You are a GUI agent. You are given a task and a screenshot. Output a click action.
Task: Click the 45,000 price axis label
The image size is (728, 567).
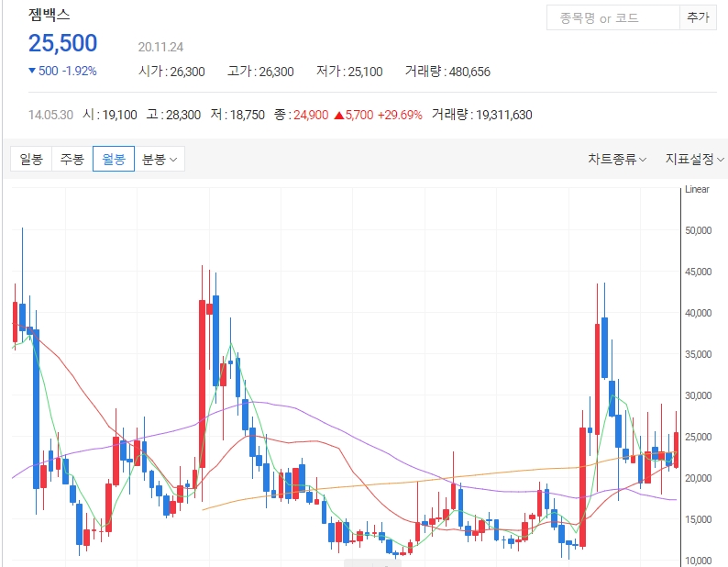[x=699, y=272]
